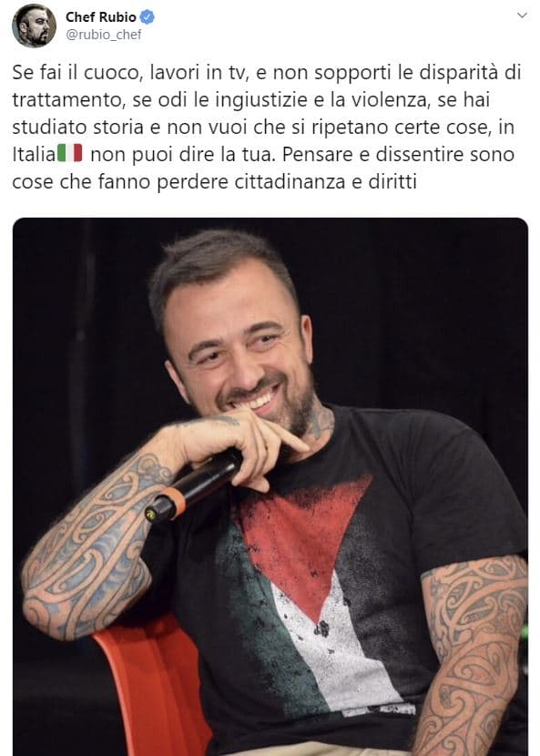Click the Chef Rubio display name
The width and height of the screenshot is (540, 756).
[101, 17]
